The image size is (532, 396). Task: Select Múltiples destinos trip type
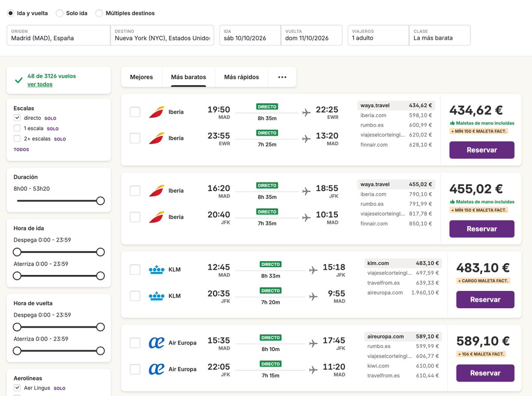[x=99, y=13]
